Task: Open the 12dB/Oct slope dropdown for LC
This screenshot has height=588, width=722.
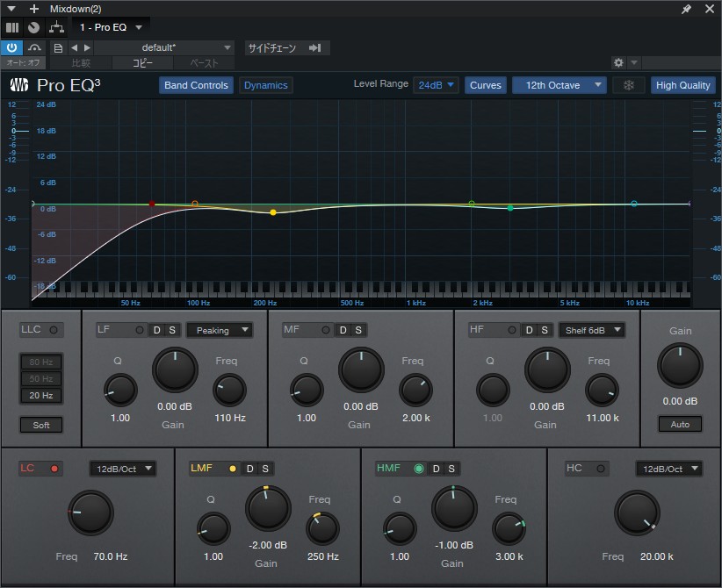Action: (x=122, y=468)
